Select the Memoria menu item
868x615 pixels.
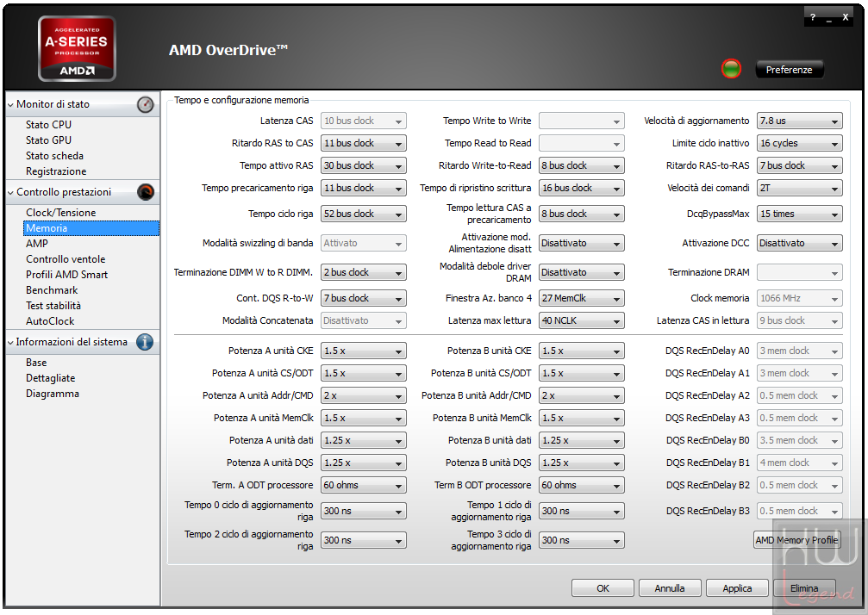click(91, 228)
